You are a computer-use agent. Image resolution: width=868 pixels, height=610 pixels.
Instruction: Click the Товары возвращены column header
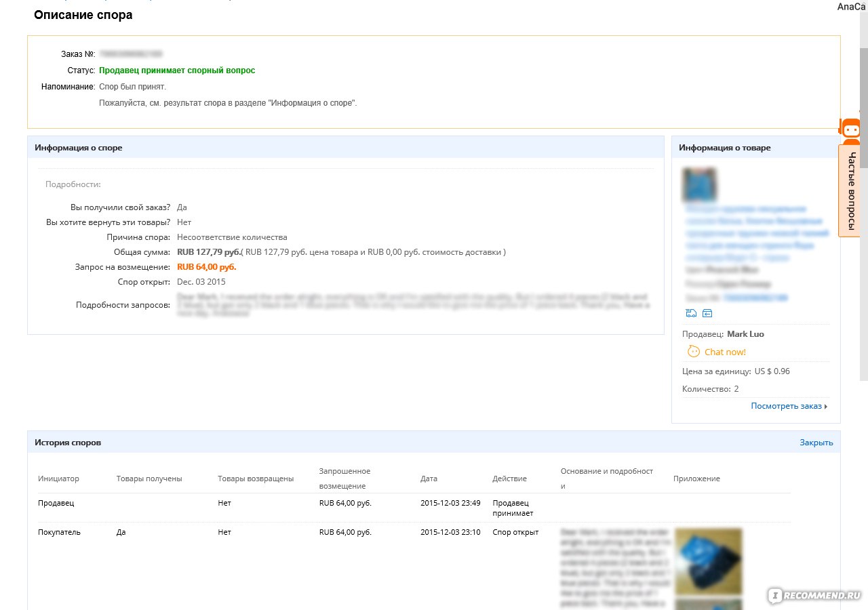pos(256,479)
